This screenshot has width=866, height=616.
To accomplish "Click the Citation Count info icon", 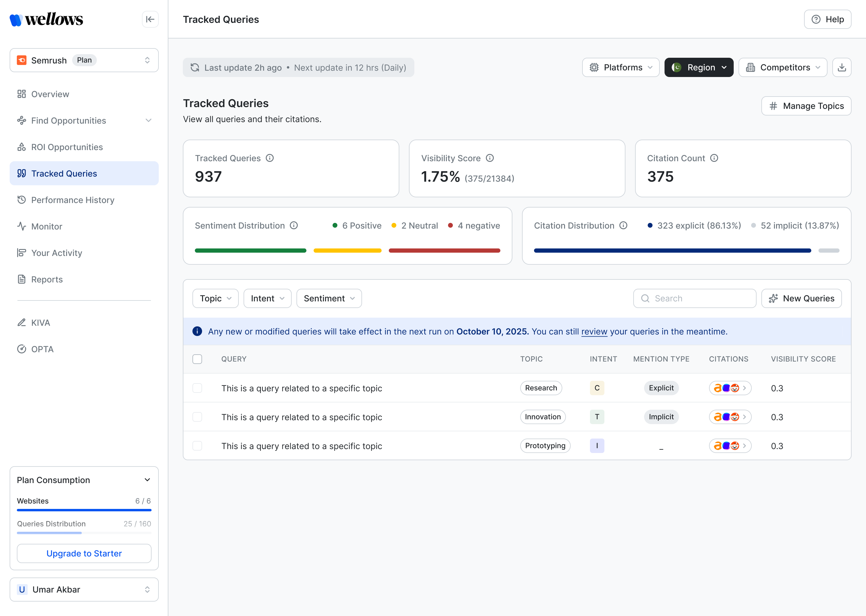I will click(x=714, y=158).
